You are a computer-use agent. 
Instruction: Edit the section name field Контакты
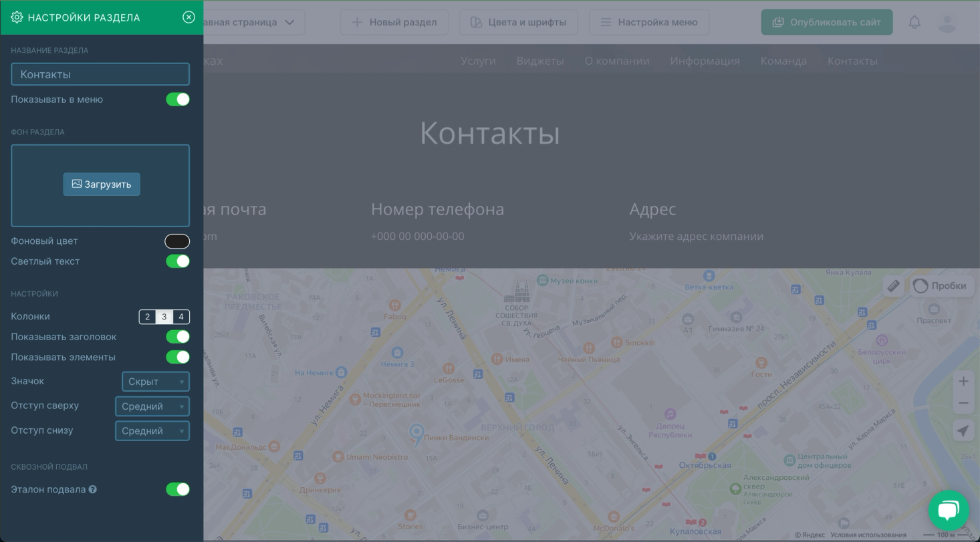click(x=100, y=74)
